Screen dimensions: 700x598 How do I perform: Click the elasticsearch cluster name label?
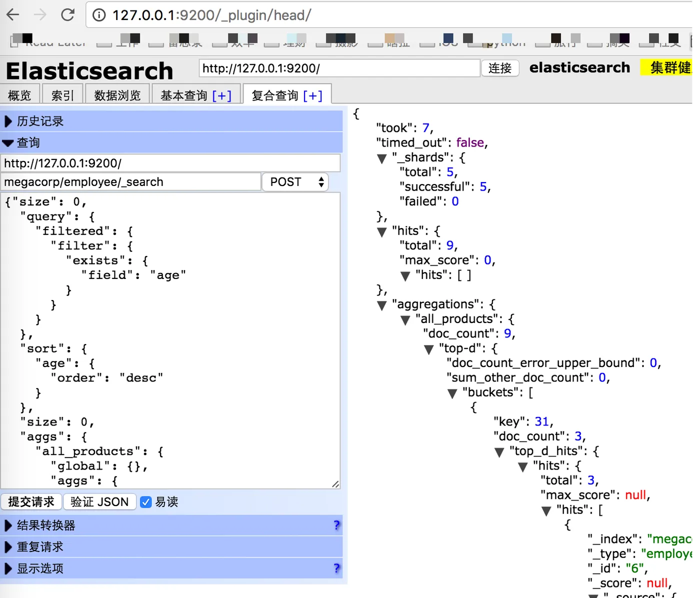[x=579, y=67]
